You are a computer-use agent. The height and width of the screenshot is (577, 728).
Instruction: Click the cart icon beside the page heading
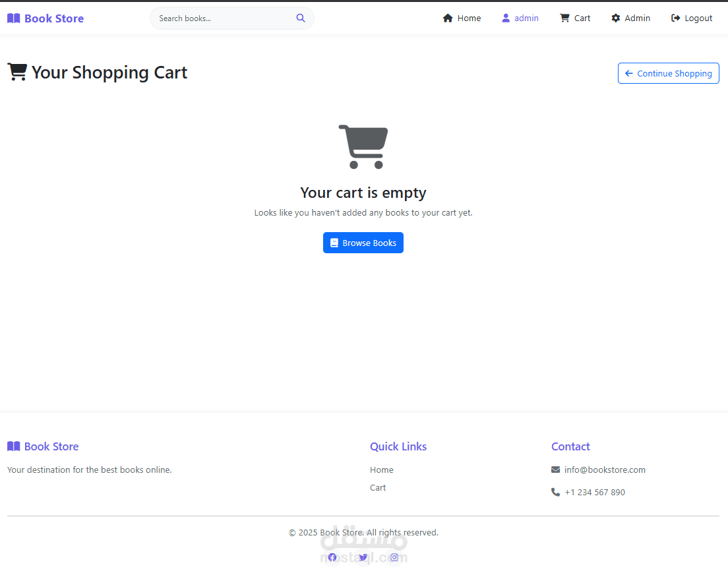[17, 72]
